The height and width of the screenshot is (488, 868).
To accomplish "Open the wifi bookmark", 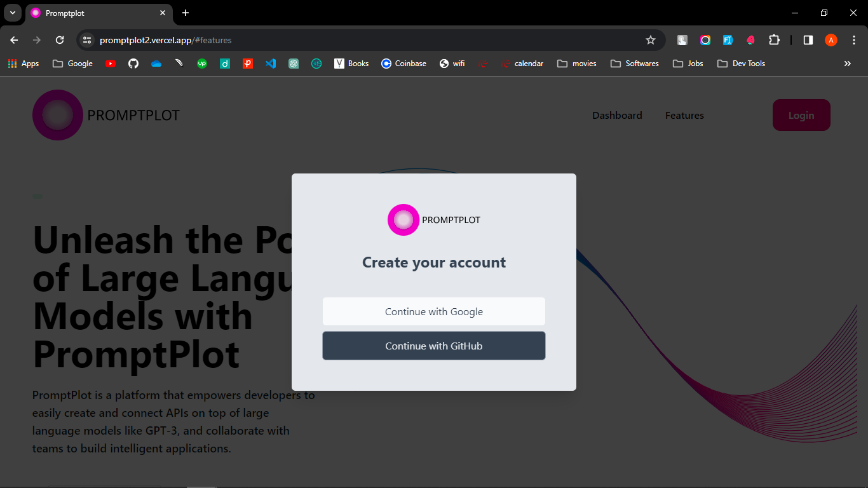I will click(452, 64).
